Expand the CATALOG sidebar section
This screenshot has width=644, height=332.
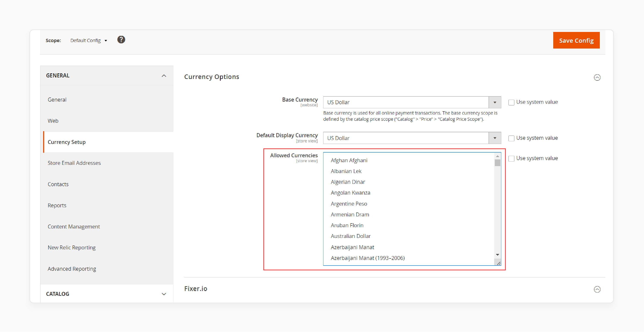(x=107, y=294)
